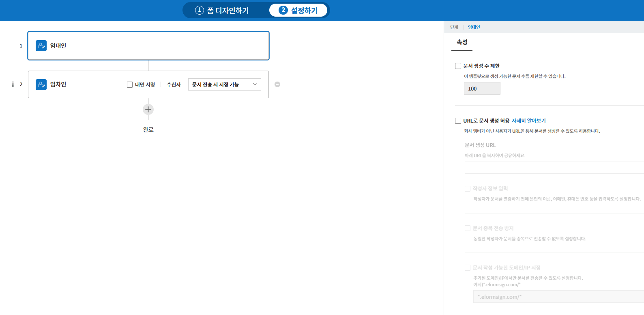
Task: Toggle the 대면 서명 checkbox
Action: click(130, 85)
